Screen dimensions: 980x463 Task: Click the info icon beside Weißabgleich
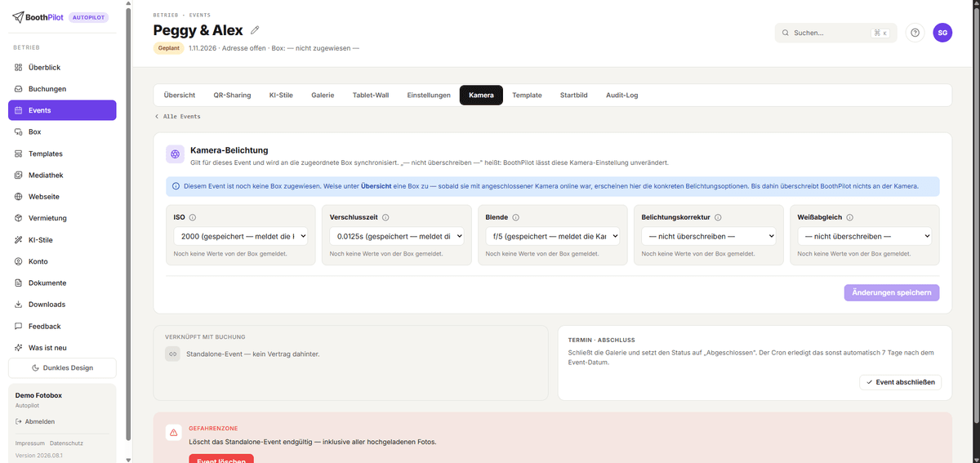pyautogui.click(x=850, y=218)
